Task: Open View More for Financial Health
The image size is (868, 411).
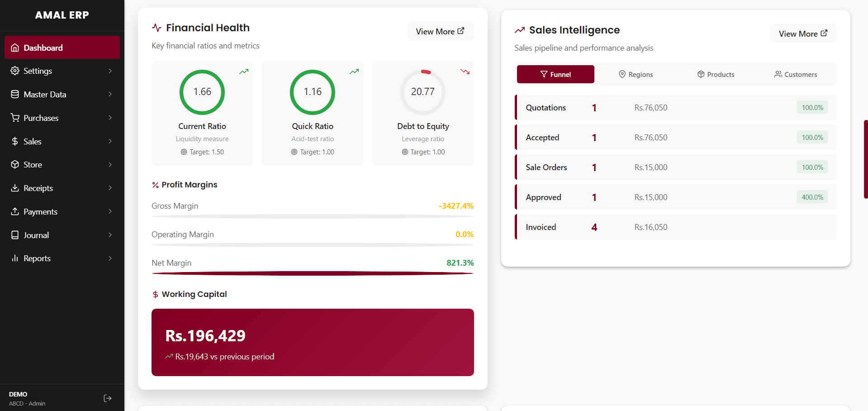Action: tap(440, 31)
